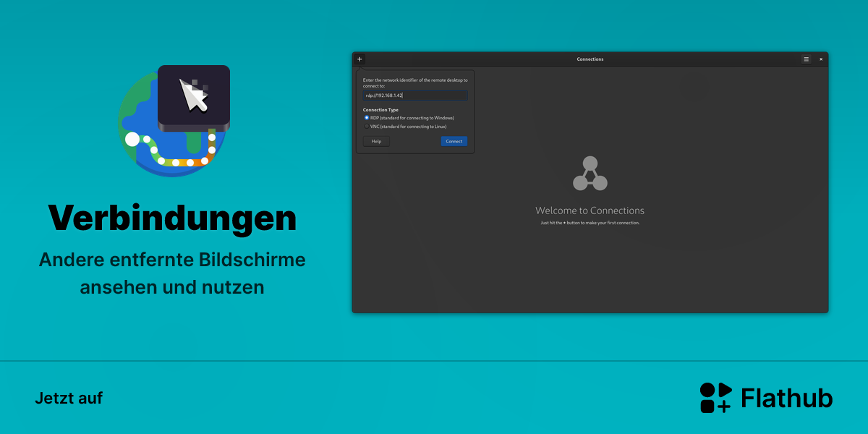Click the 'Connection Type' label

[380, 110]
